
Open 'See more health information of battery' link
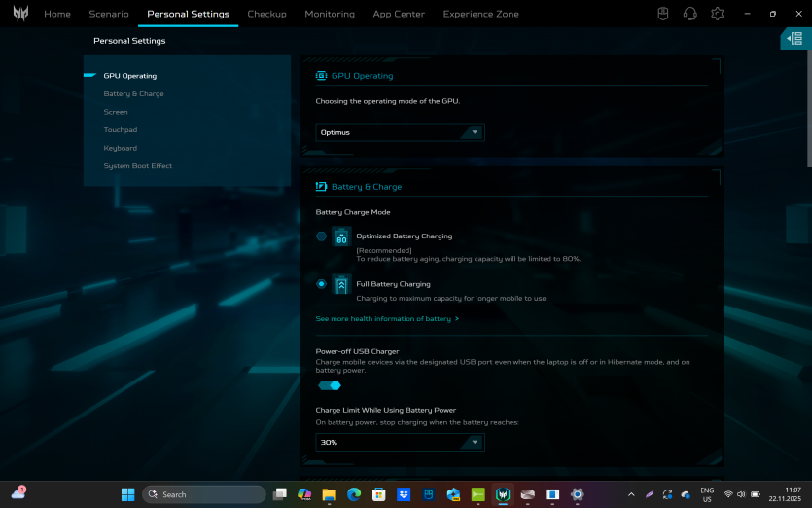point(387,319)
